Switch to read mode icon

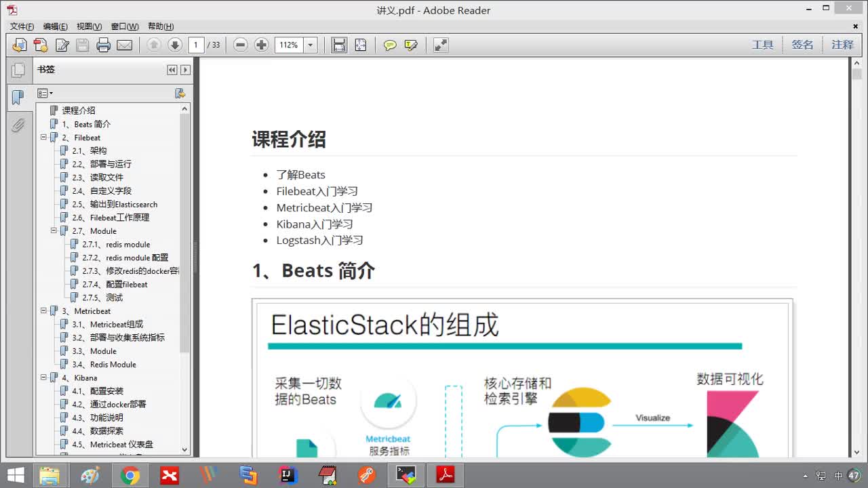pyautogui.click(x=441, y=45)
